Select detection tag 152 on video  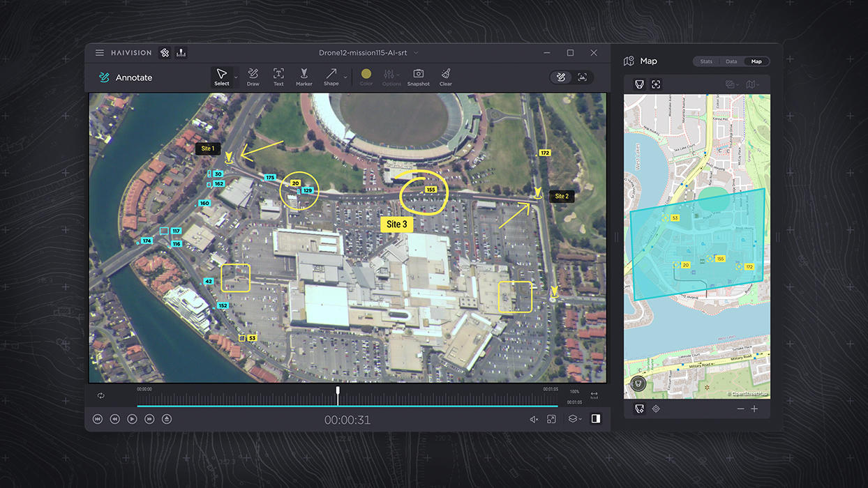223,306
